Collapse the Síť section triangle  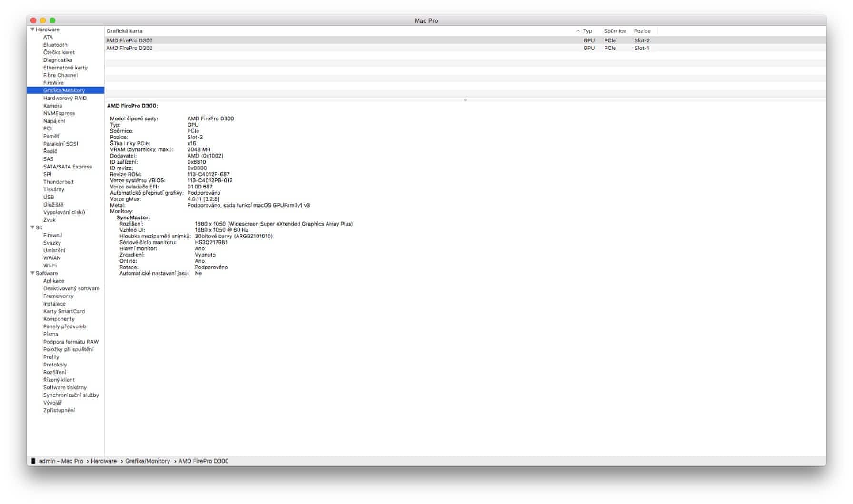pos(32,227)
